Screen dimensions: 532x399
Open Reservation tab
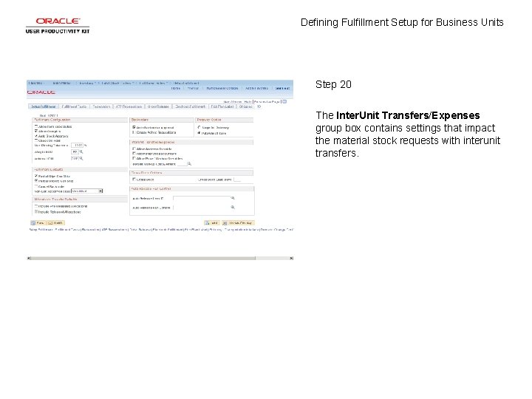coord(101,106)
